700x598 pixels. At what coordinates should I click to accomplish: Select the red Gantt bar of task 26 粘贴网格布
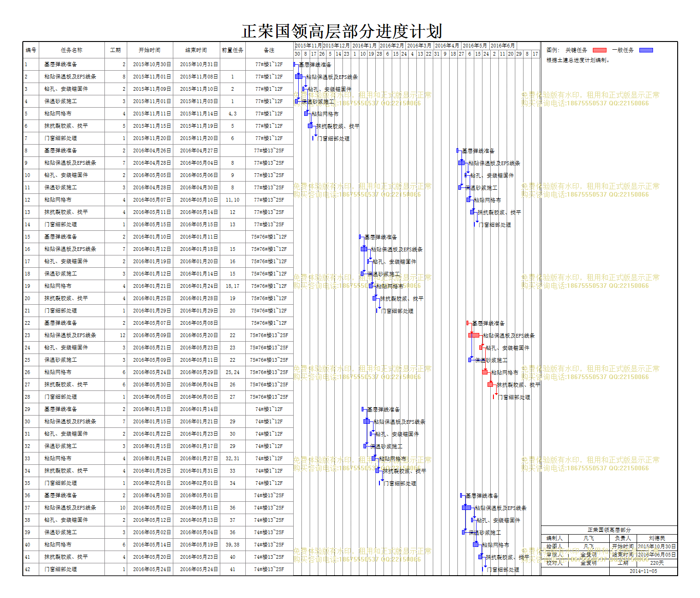tap(485, 372)
